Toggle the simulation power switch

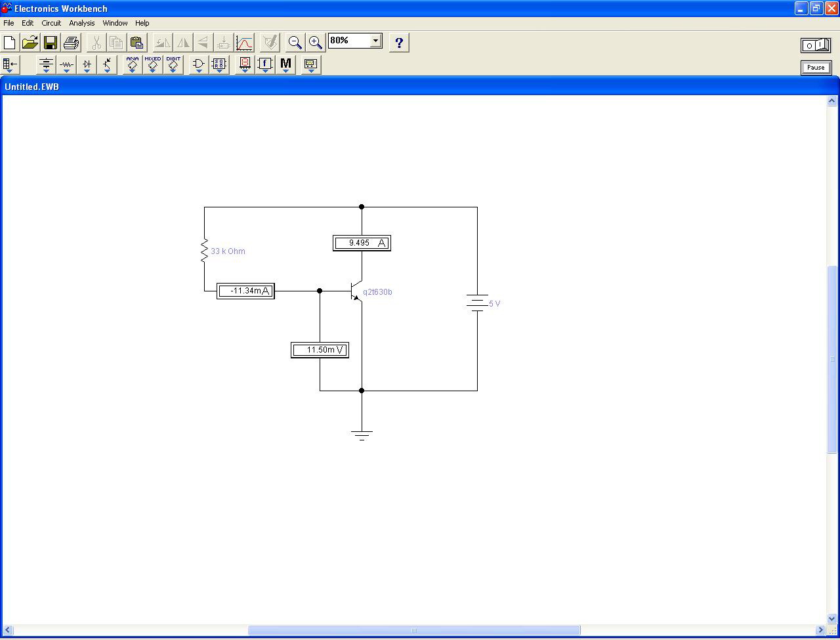click(x=815, y=45)
